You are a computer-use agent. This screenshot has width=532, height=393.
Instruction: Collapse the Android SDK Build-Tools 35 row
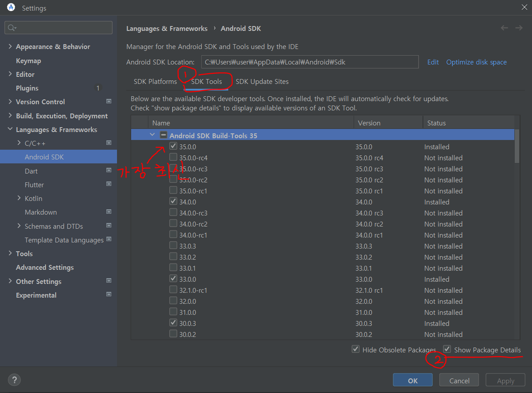point(152,135)
